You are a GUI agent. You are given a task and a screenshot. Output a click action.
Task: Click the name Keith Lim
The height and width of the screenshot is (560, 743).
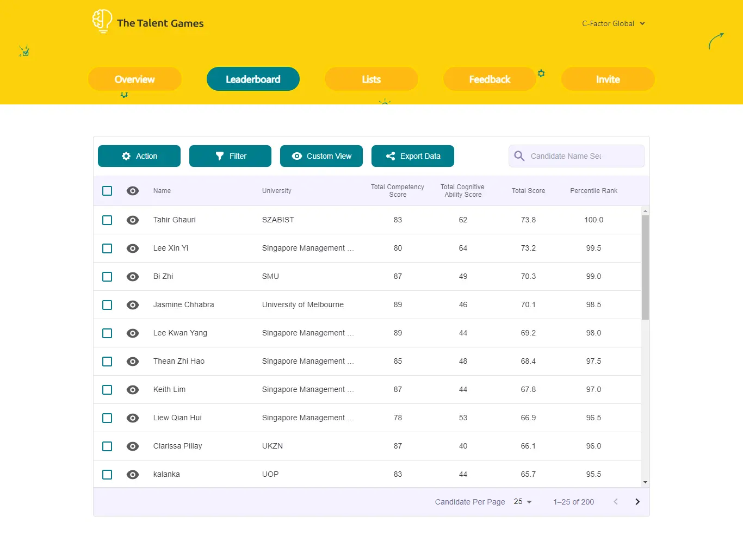(x=170, y=390)
